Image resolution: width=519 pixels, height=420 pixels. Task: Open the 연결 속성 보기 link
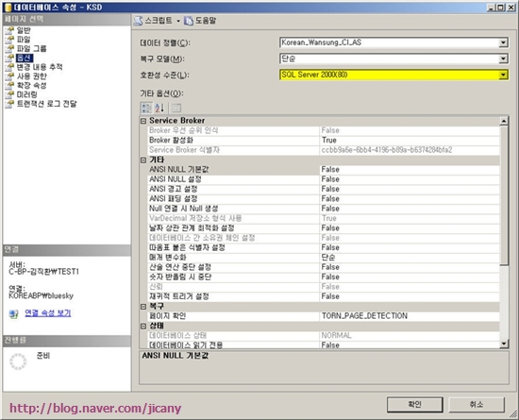tap(48, 313)
